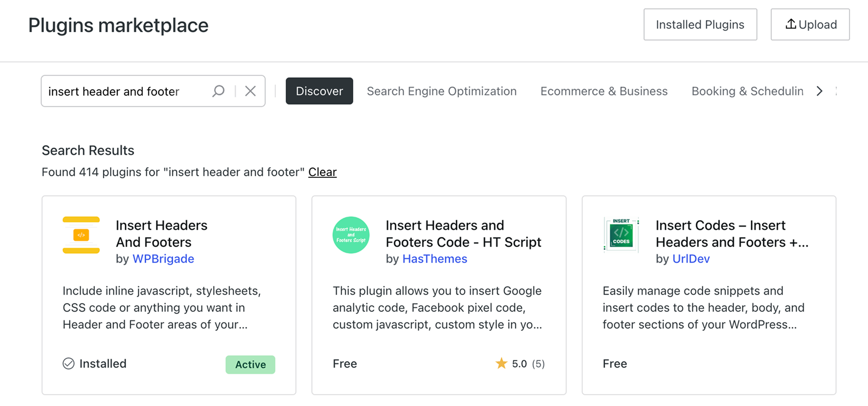868x406 pixels.
Task: Click the gold star rating icon
Action: 501,363
